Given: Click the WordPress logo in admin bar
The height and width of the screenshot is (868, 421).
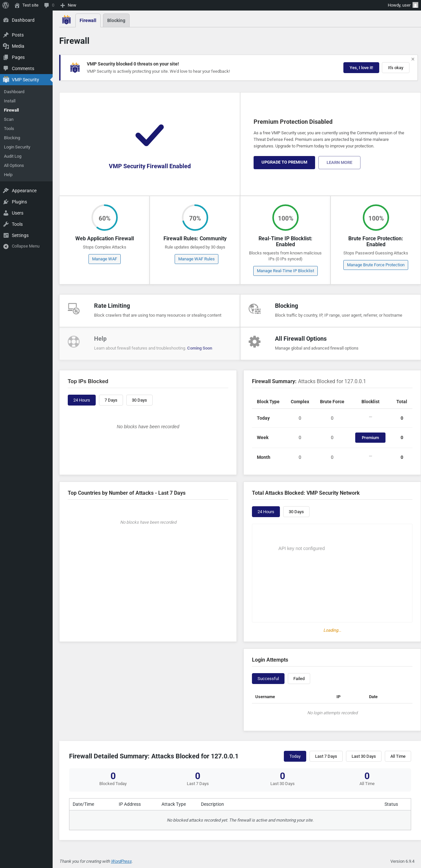Looking at the screenshot, I should 6,5.
